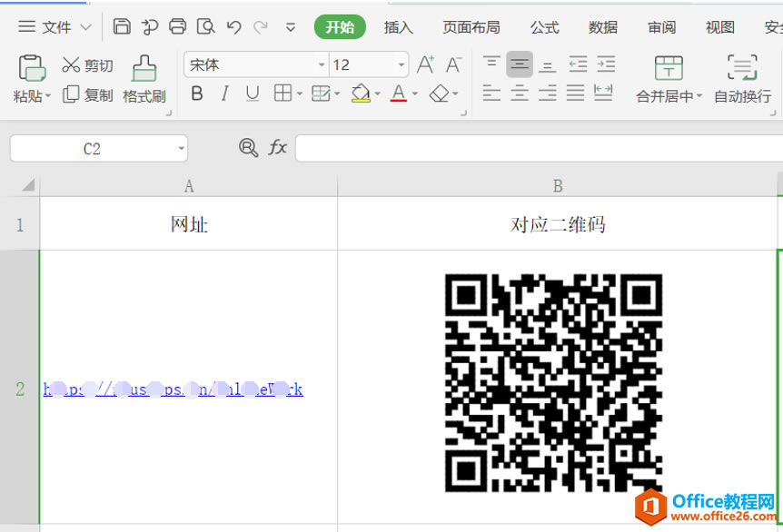The image size is (783, 532).
Task: Click the eraser clear icon
Action: click(439, 94)
